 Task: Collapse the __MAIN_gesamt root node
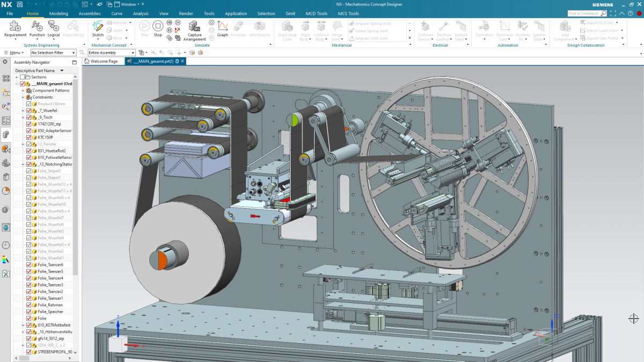tap(17, 84)
